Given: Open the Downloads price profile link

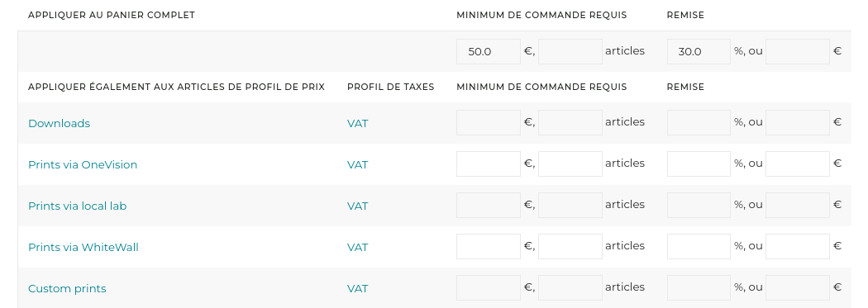Looking at the screenshot, I should (x=60, y=123).
